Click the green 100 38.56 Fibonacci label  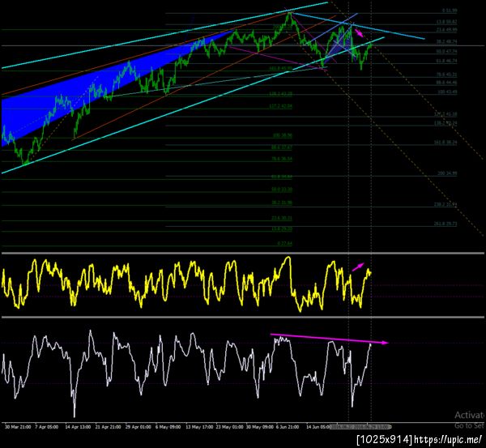[x=283, y=135]
